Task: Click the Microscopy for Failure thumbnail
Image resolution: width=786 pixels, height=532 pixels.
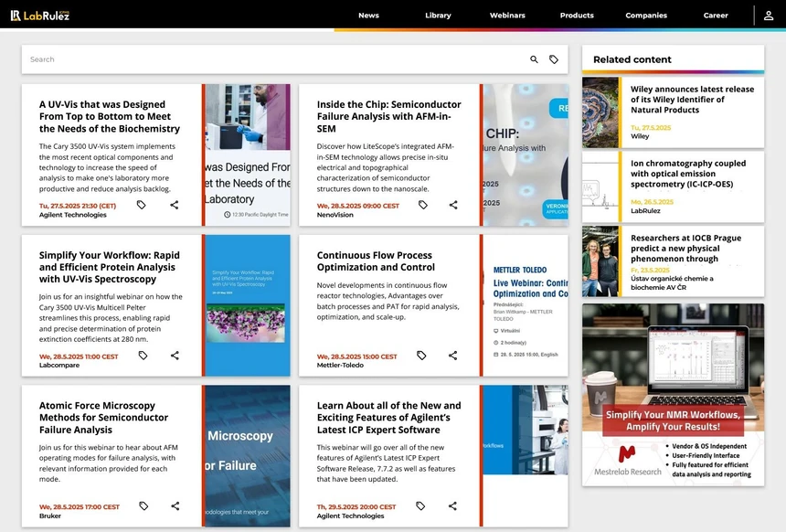Action: (248, 456)
